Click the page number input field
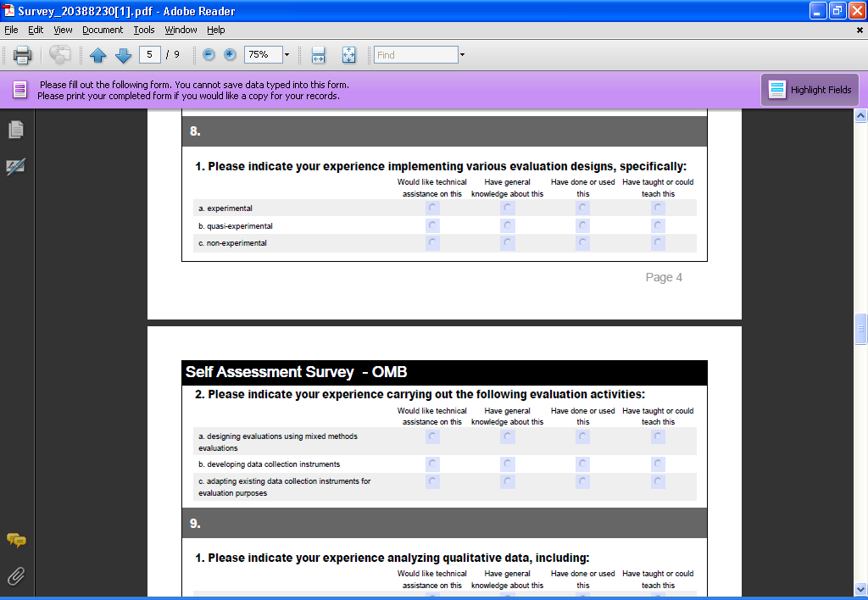 pyautogui.click(x=150, y=54)
